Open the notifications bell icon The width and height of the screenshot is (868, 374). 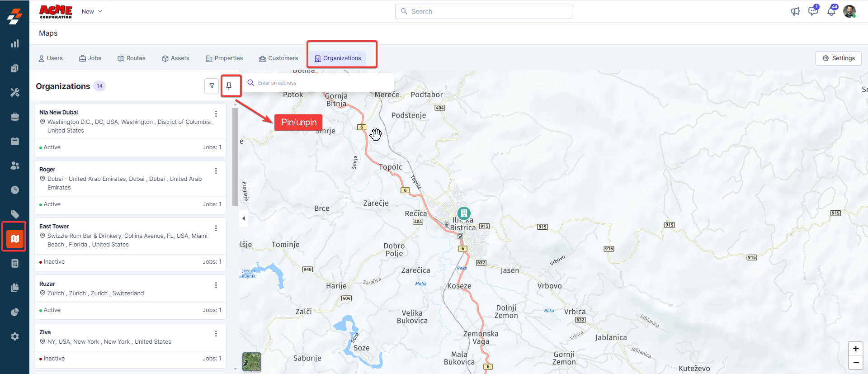tap(831, 11)
